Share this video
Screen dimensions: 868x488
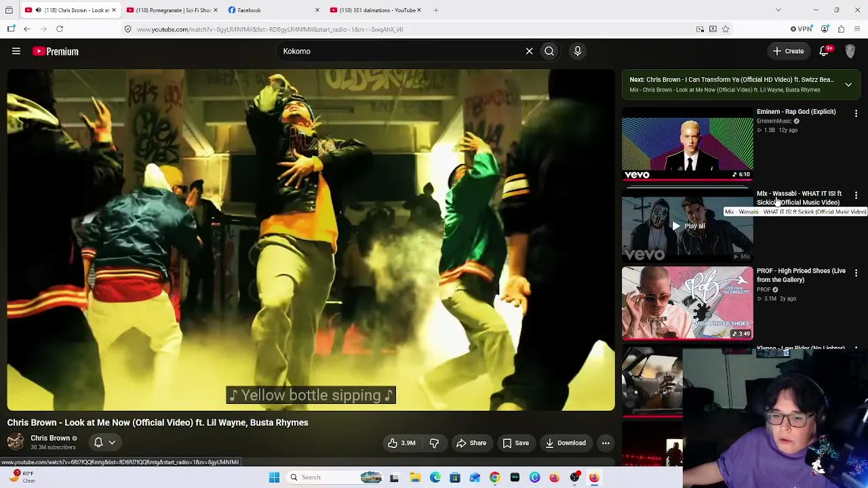471,443
